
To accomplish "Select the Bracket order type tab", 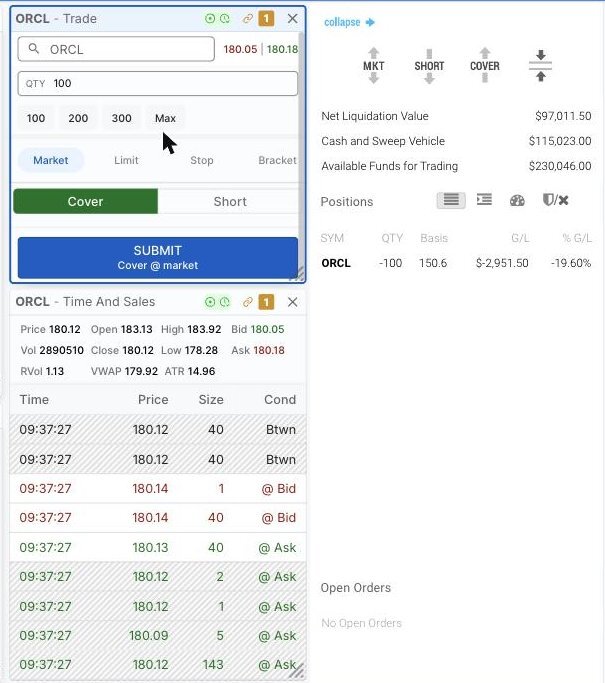I will [x=277, y=160].
